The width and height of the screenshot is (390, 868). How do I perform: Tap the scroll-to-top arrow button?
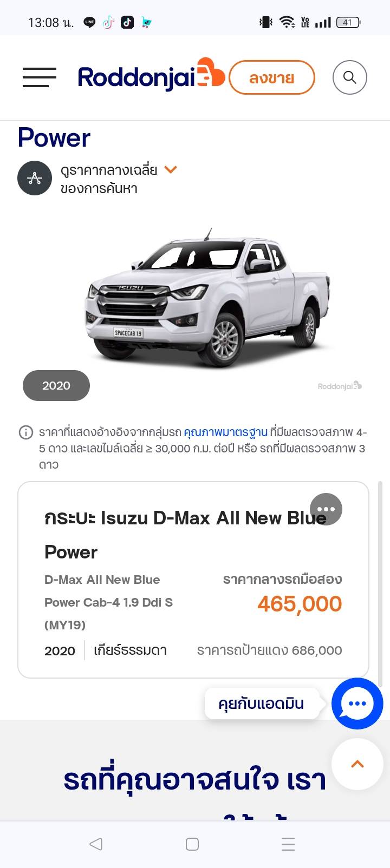point(357,764)
